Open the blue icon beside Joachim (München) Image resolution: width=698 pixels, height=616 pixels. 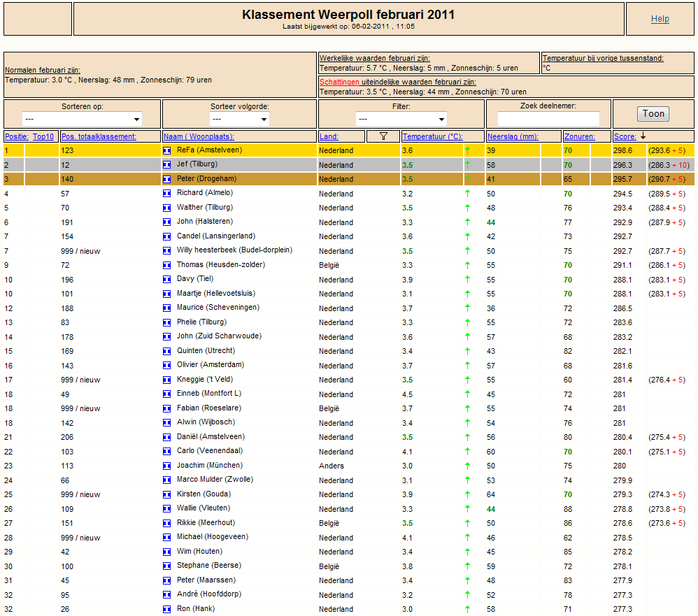167,466
